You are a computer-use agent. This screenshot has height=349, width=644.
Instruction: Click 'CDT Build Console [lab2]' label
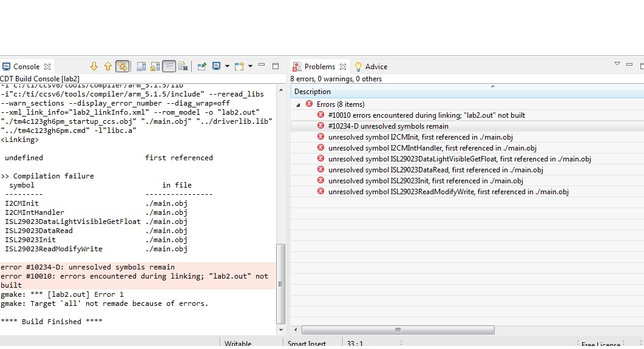click(40, 78)
